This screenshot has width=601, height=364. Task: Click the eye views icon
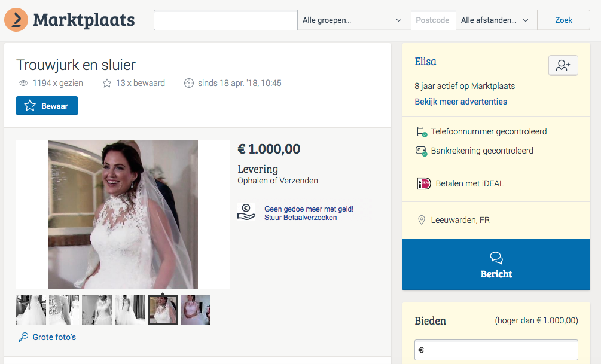[23, 83]
